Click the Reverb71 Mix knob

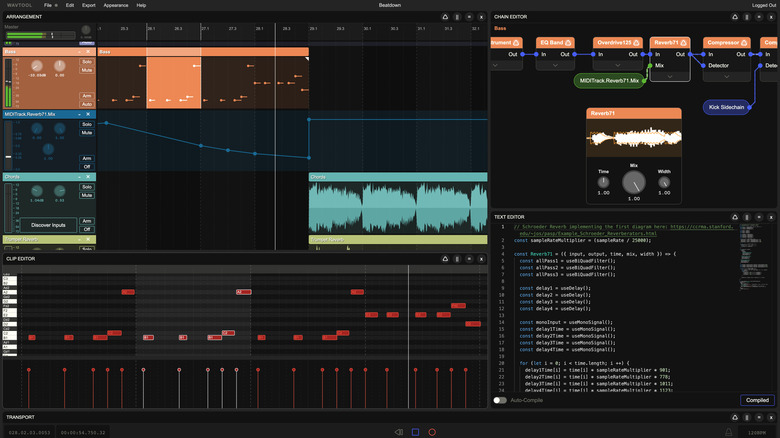pyautogui.click(x=632, y=182)
